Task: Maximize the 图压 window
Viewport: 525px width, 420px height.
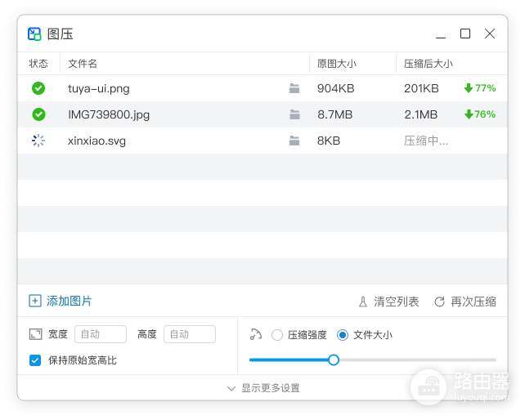Action: click(x=465, y=34)
